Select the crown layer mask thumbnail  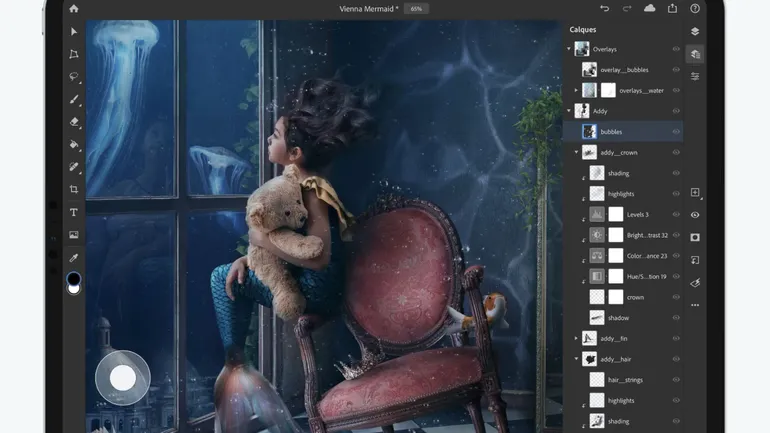pos(616,297)
